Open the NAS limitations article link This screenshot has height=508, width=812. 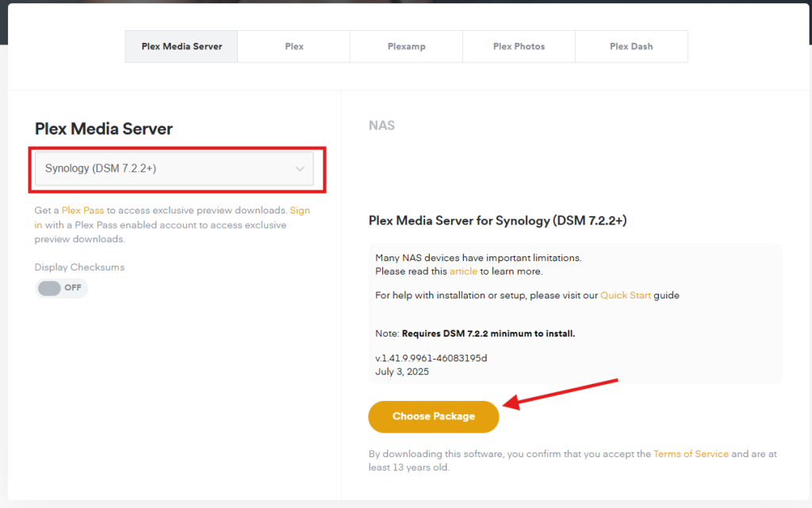463,271
